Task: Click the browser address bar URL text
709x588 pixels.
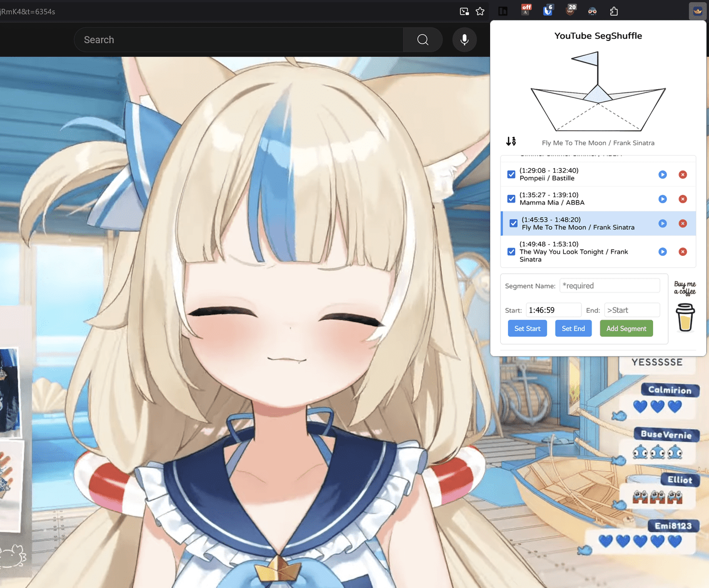Action: pos(28,11)
